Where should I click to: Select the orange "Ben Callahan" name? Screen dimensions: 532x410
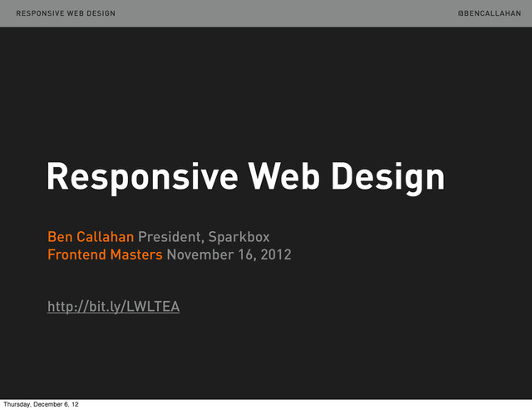coord(91,237)
